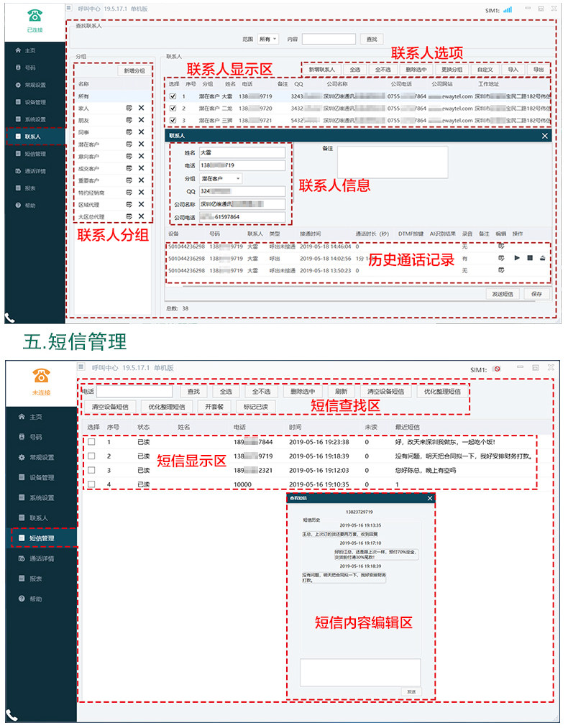Click 删除选中 in contacts window
The height and width of the screenshot is (728, 568).
[x=416, y=69]
